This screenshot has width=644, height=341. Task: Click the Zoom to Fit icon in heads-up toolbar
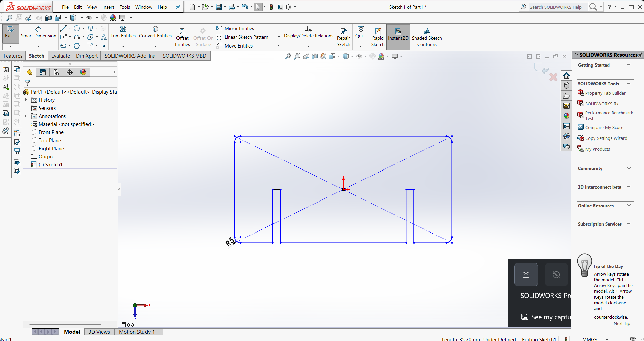[x=288, y=56]
